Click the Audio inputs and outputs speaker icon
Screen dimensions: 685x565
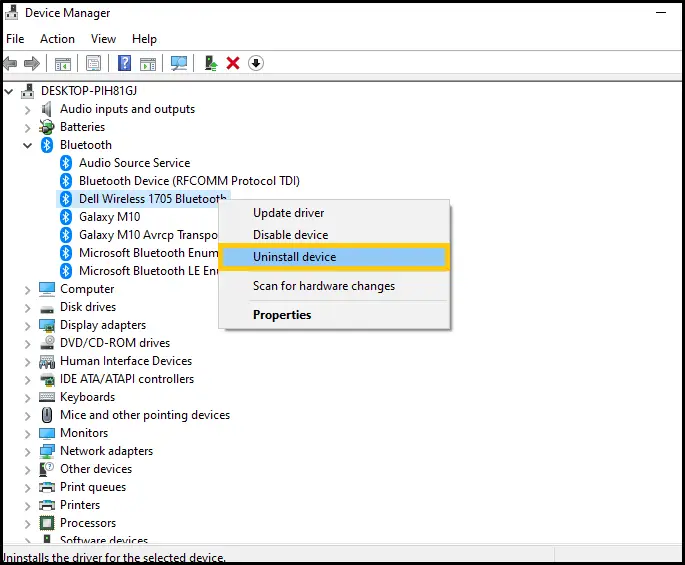[47, 109]
